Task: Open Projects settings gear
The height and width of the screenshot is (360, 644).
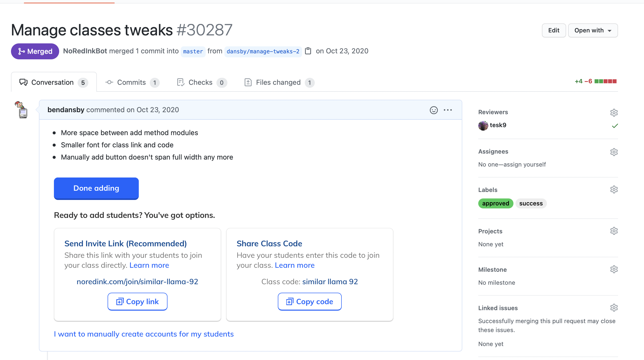Action: pyautogui.click(x=614, y=231)
